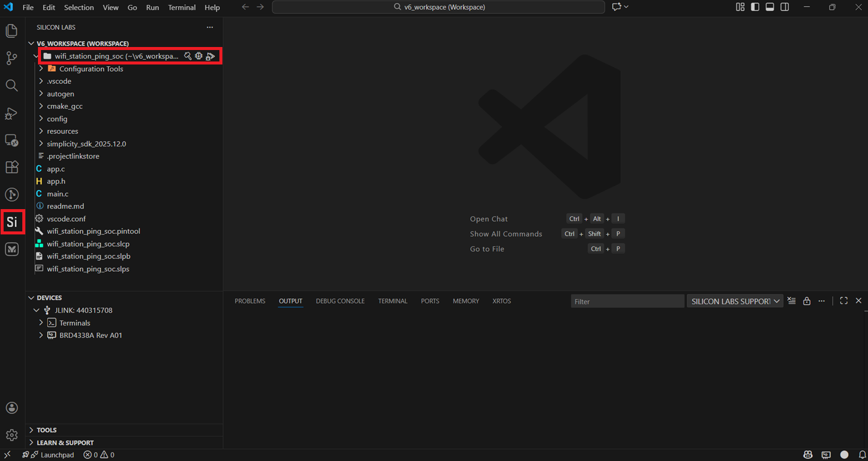868x461 pixels.
Task: Toggle the Secondary Side Bar visibility
Action: point(784,7)
